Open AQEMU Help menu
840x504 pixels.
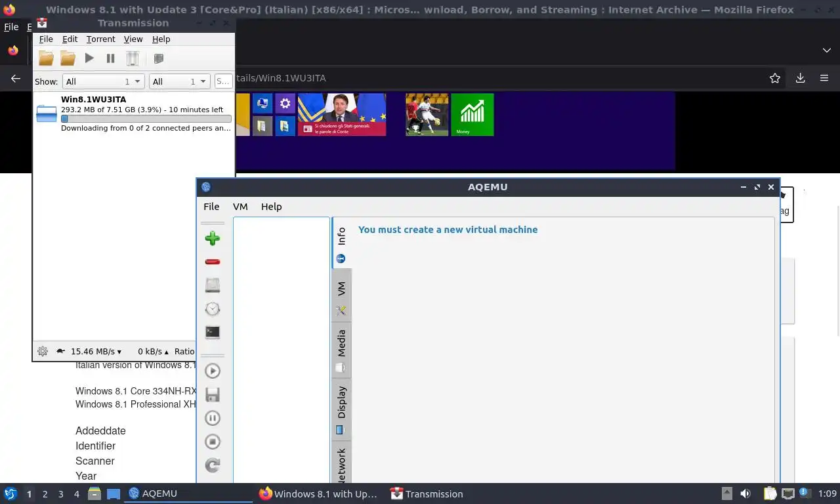tap(271, 206)
